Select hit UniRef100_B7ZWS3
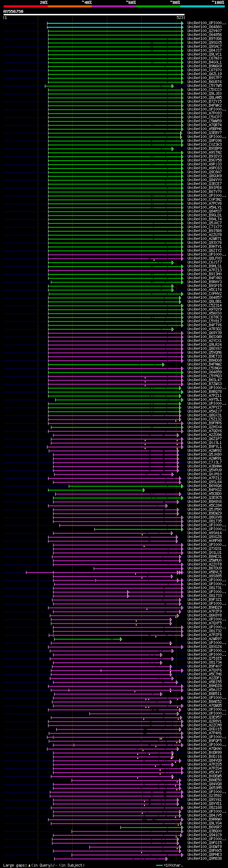This screenshot has height=868, width=228. [204, 384]
